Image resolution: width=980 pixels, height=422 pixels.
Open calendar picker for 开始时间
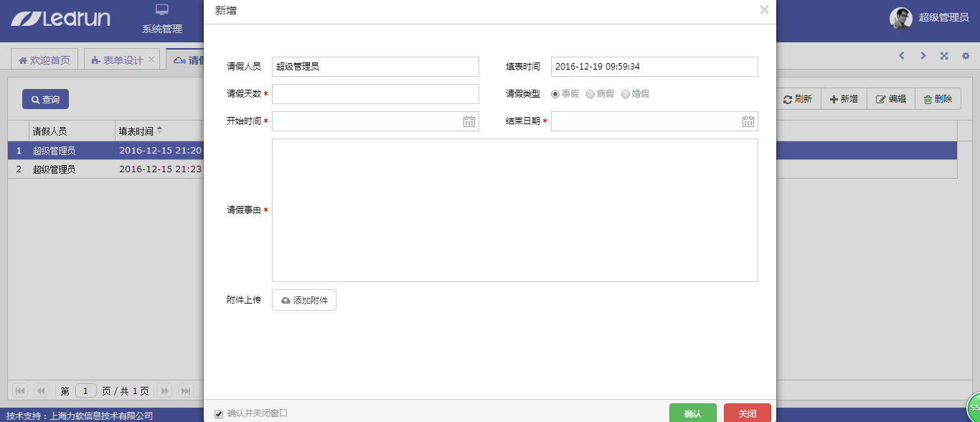(x=469, y=121)
